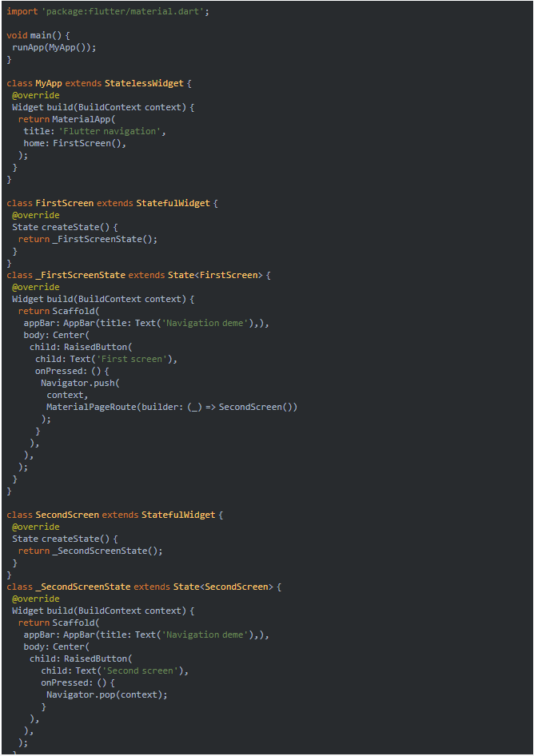
Task: Click the 'return _FirstScreenState();' line
Action: [x=88, y=239]
